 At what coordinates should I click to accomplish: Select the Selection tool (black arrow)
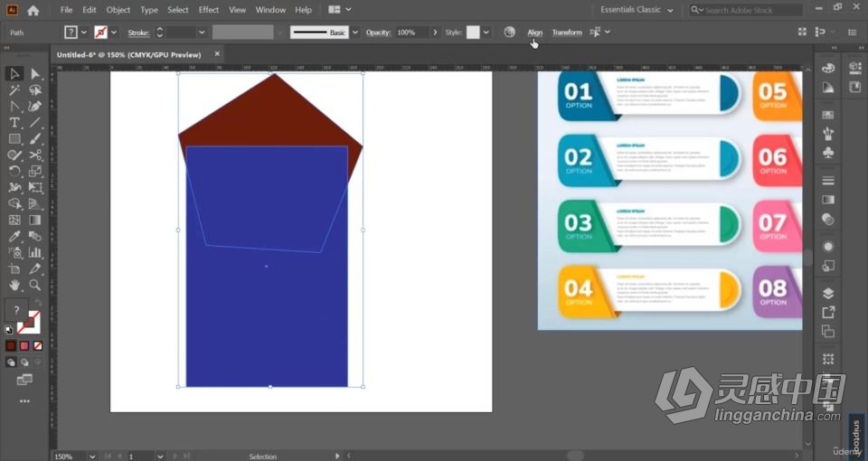coord(14,73)
